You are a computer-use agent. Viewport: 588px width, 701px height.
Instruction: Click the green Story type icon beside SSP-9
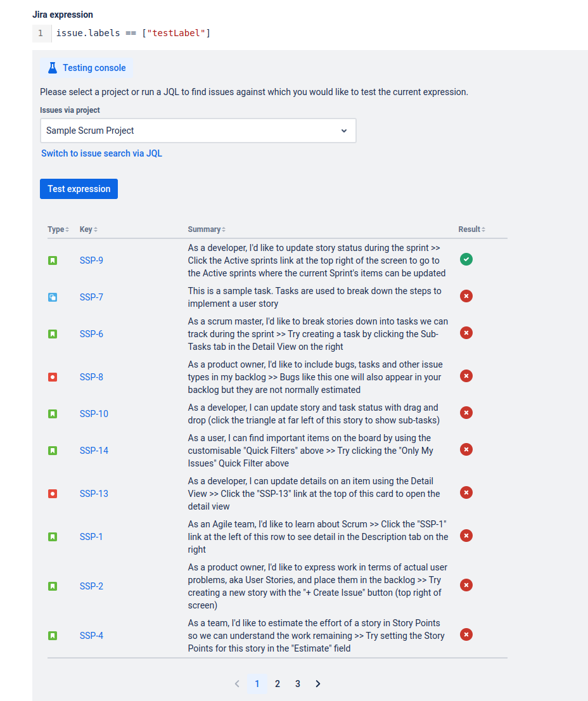pyautogui.click(x=53, y=260)
